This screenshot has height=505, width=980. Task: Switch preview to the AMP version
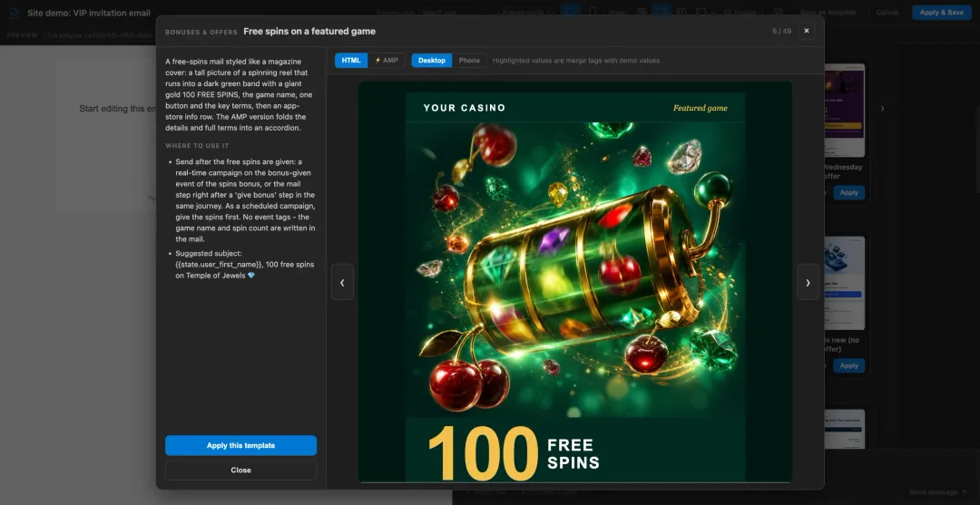click(387, 61)
